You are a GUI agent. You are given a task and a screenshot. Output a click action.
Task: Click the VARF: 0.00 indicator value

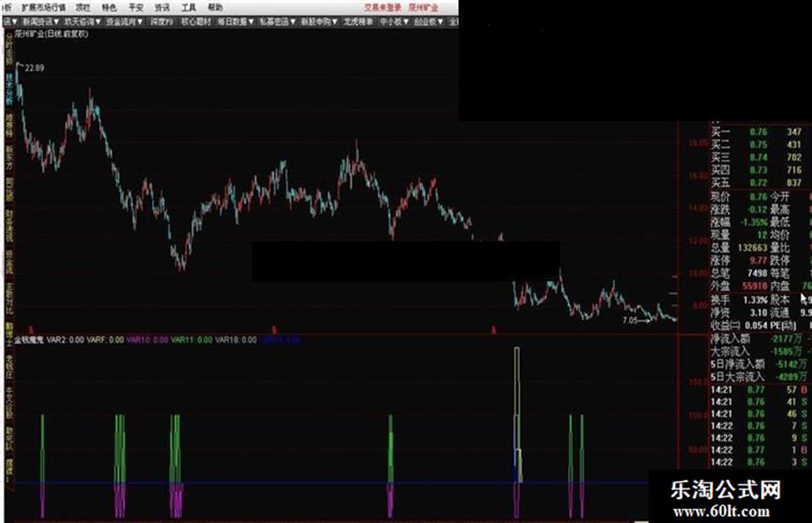(105, 340)
